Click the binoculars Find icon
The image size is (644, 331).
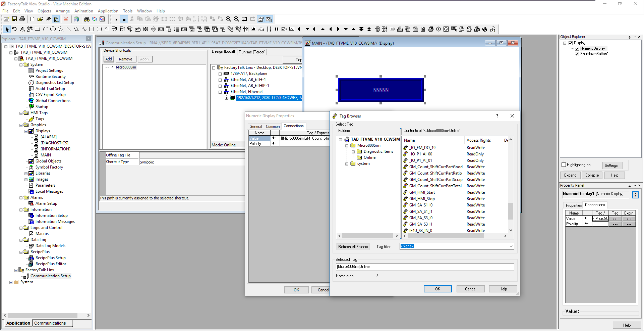coord(87,19)
